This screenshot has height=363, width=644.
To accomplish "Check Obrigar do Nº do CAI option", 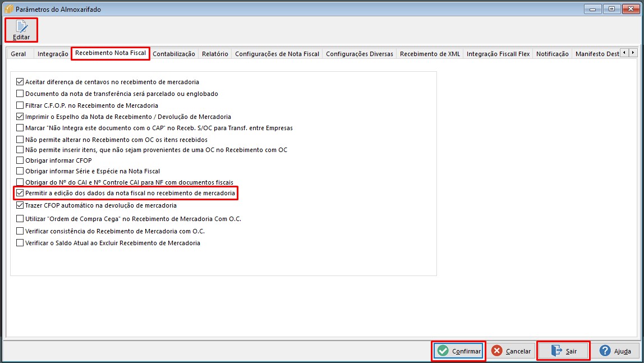I will point(20,182).
